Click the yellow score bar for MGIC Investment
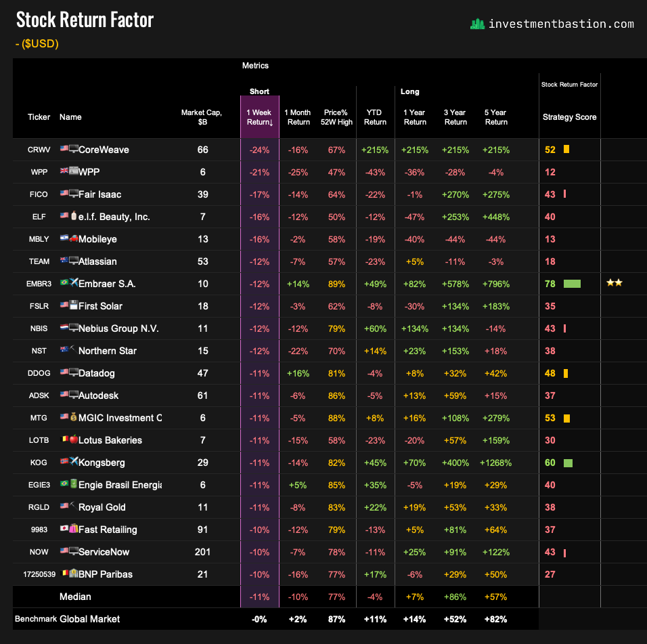The width and height of the screenshot is (647, 644). click(x=567, y=418)
